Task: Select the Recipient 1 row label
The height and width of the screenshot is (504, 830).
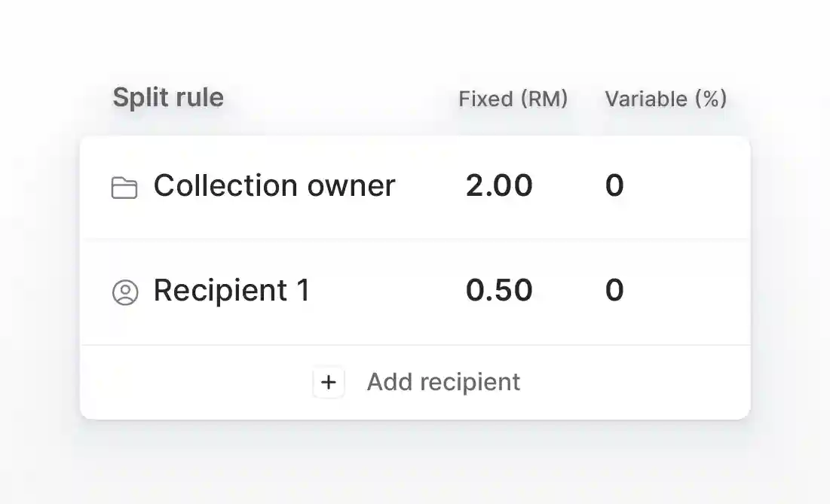Action: (232, 290)
